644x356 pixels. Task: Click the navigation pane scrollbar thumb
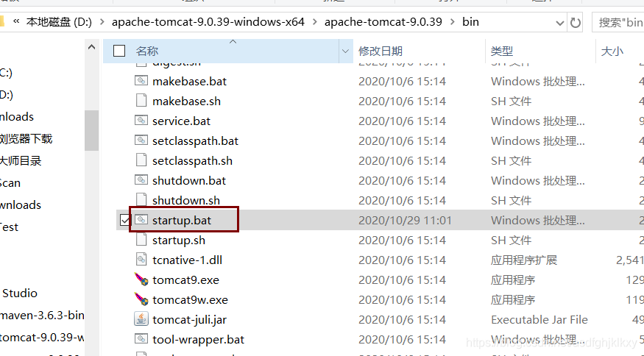(91, 130)
